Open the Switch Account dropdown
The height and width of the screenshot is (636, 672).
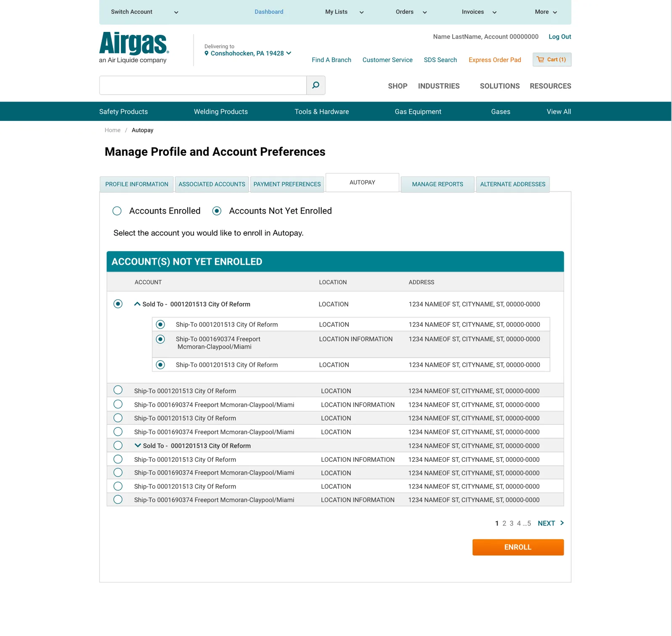click(144, 12)
